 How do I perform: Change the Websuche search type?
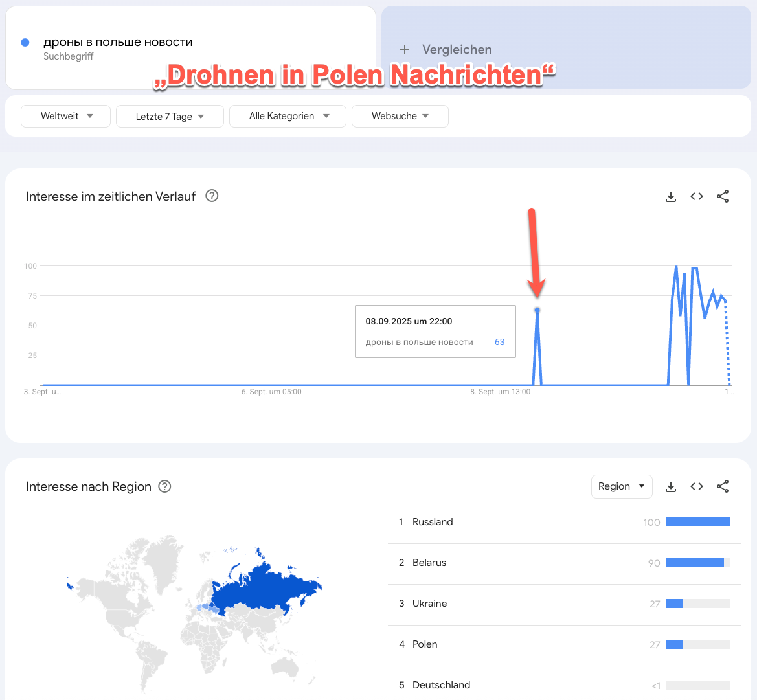pos(400,116)
